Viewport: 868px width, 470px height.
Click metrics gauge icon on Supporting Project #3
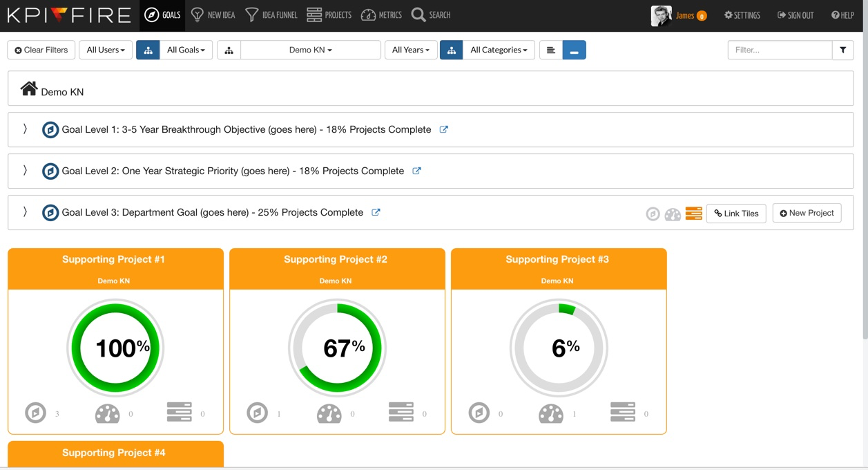point(551,413)
